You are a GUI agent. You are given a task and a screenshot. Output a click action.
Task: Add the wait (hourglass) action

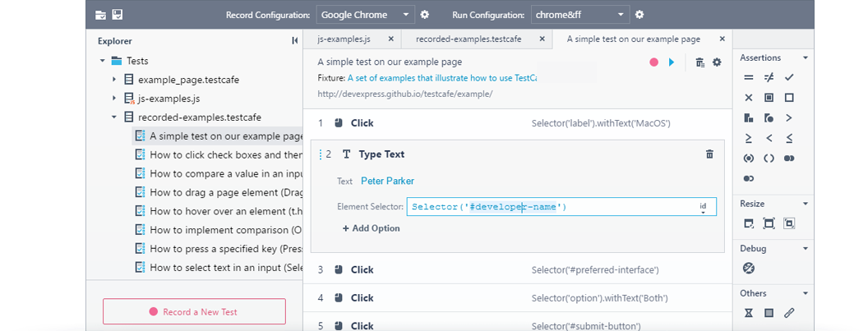click(748, 313)
